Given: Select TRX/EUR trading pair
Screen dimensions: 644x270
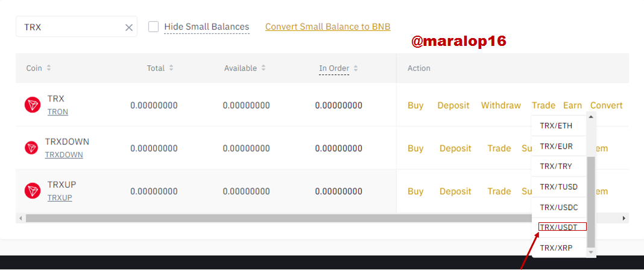Looking at the screenshot, I should [558, 146].
